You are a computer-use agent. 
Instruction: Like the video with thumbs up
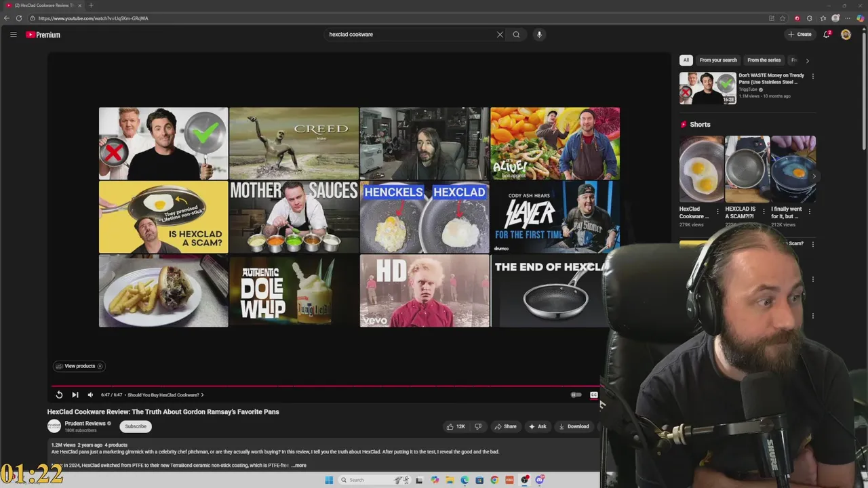click(456, 426)
